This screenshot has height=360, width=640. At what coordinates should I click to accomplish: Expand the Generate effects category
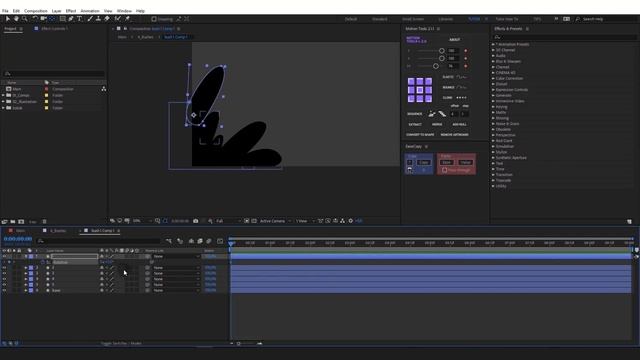point(493,96)
